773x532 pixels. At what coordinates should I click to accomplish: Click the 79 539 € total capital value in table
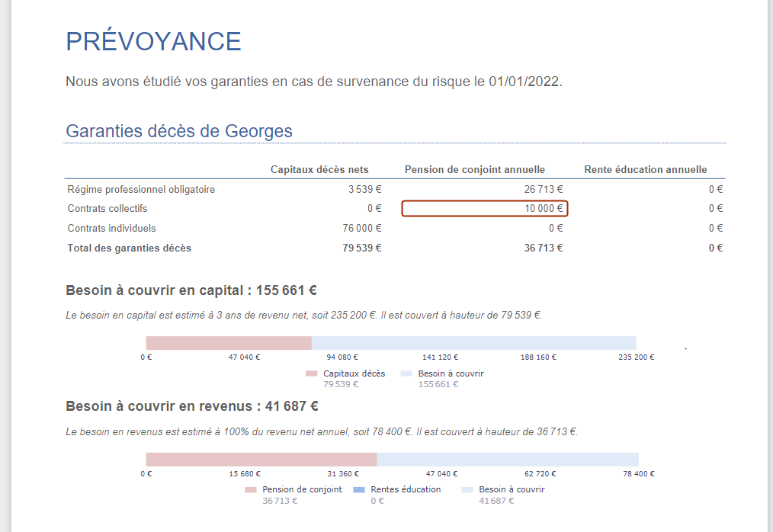[x=362, y=248]
